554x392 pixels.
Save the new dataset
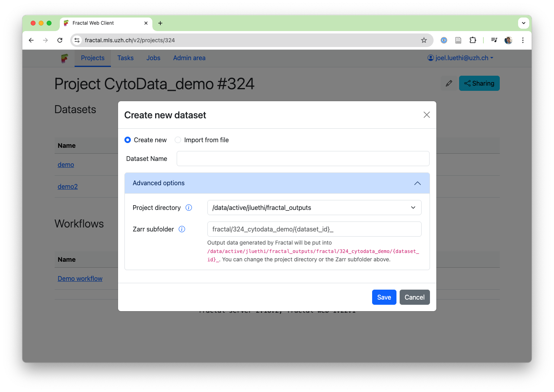click(384, 297)
